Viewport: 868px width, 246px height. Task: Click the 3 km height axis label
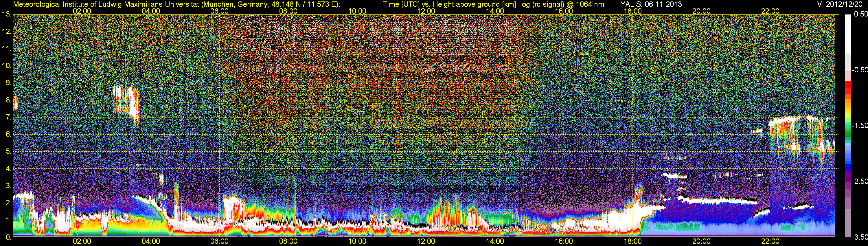[x=8, y=186]
